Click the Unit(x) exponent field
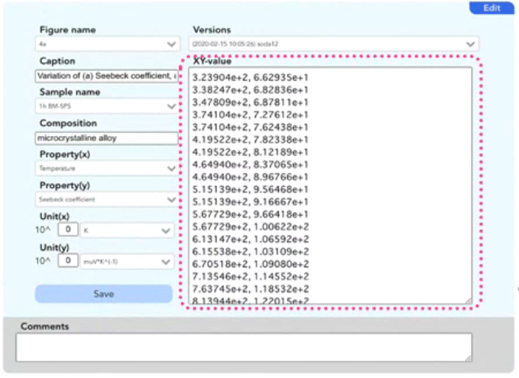This screenshot has width=519, height=378. [68, 229]
